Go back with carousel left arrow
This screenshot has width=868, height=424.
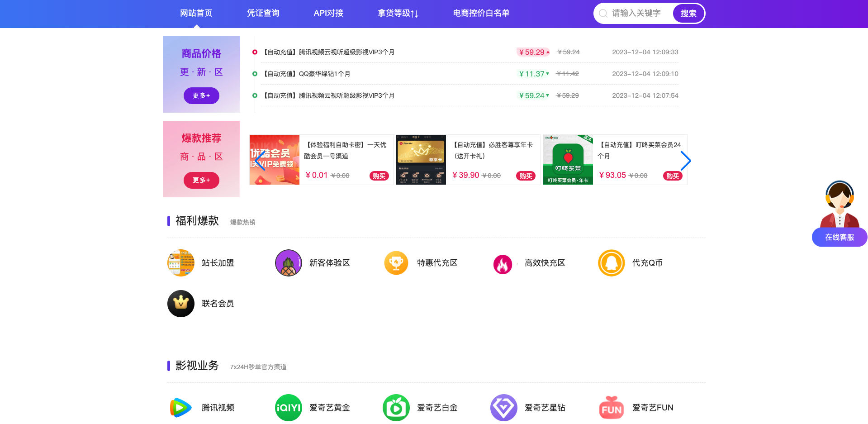pyautogui.click(x=260, y=160)
